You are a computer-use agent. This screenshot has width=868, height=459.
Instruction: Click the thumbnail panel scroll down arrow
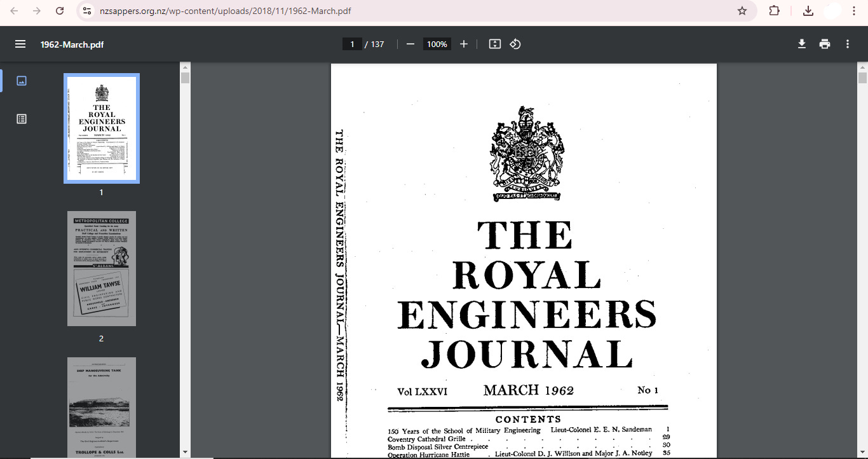[185, 453]
